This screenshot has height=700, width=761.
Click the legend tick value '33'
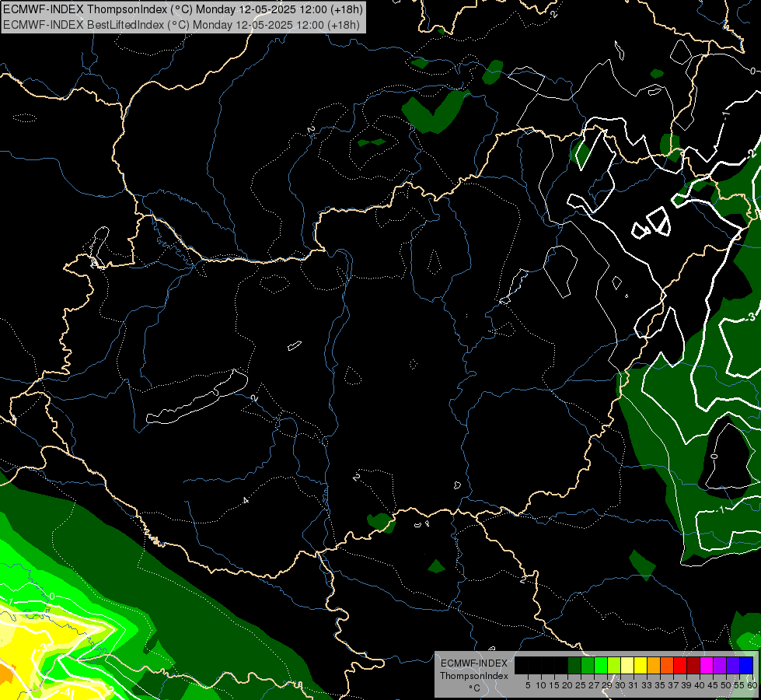point(647,685)
